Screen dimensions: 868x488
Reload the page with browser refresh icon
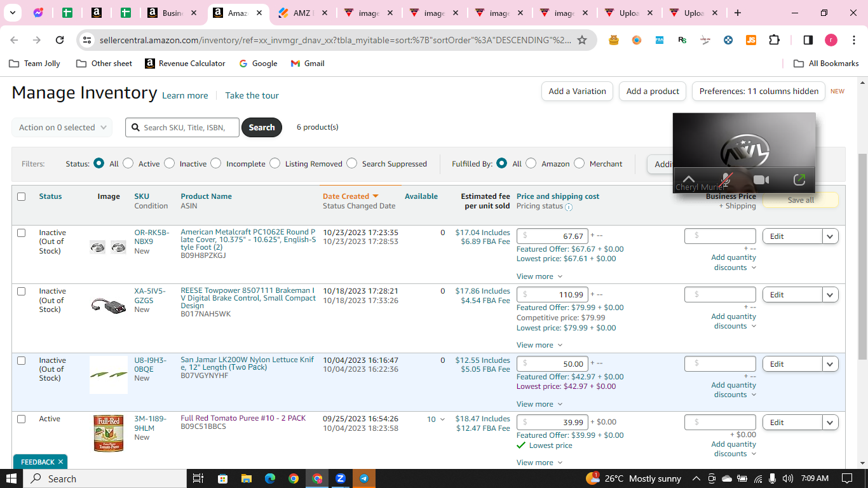60,40
